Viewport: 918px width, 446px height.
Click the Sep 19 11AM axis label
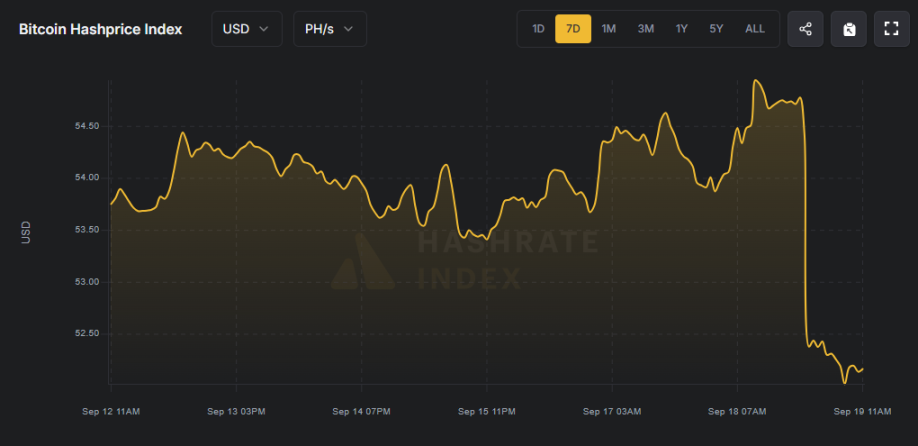click(862, 411)
